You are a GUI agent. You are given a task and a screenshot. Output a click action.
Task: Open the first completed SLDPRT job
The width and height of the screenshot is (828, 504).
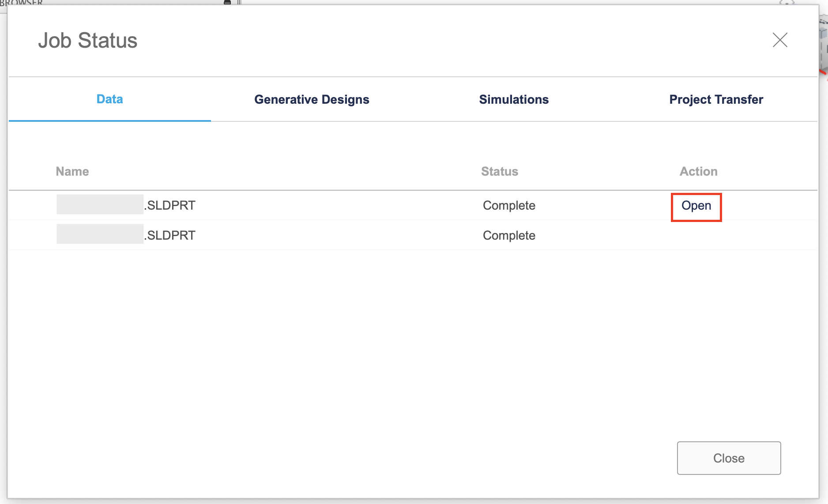point(696,206)
